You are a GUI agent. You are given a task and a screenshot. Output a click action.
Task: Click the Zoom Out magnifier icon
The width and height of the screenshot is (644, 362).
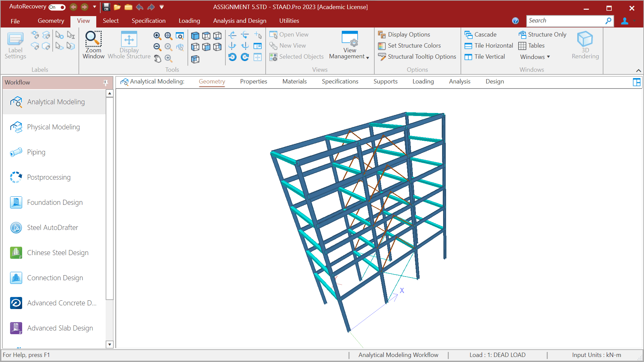(157, 47)
